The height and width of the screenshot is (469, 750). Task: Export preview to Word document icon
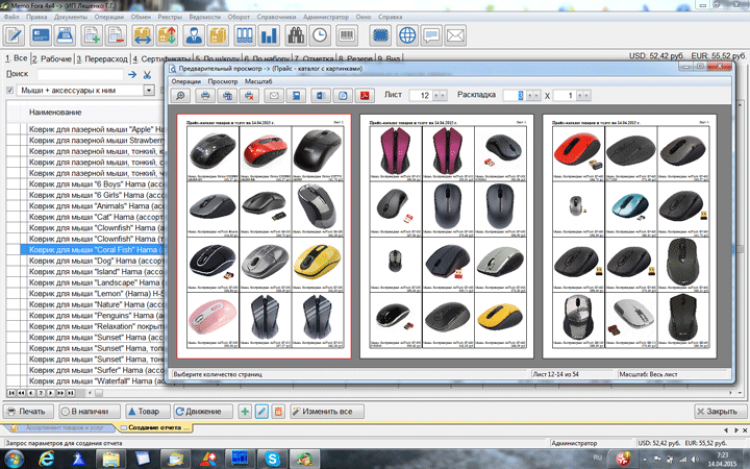(x=319, y=95)
